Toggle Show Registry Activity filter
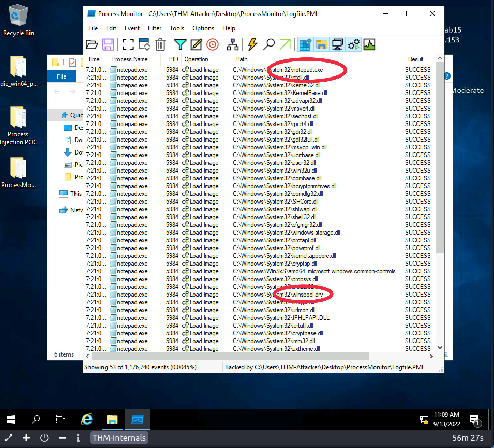The image size is (494, 448). click(305, 44)
